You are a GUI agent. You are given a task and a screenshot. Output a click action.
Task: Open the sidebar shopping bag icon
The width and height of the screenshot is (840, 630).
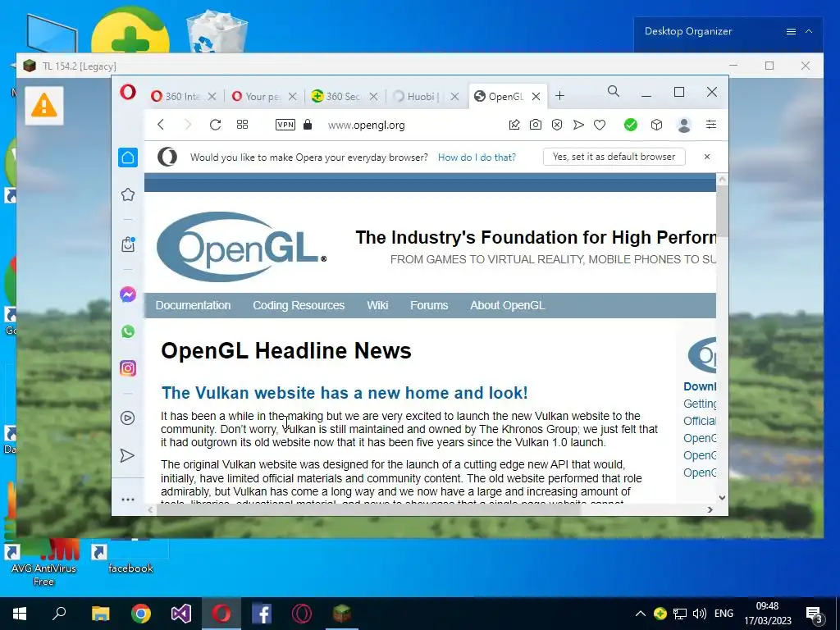coord(128,244)
